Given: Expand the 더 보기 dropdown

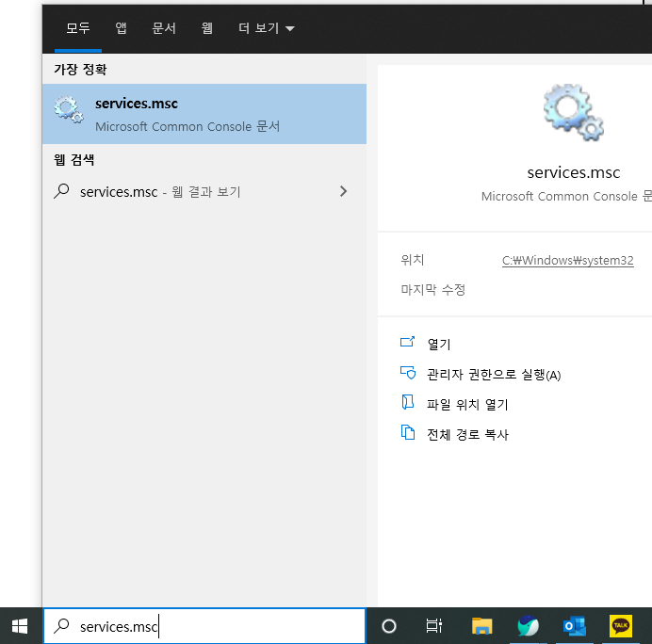Looking at the screenshot, I should coord(266,28).
